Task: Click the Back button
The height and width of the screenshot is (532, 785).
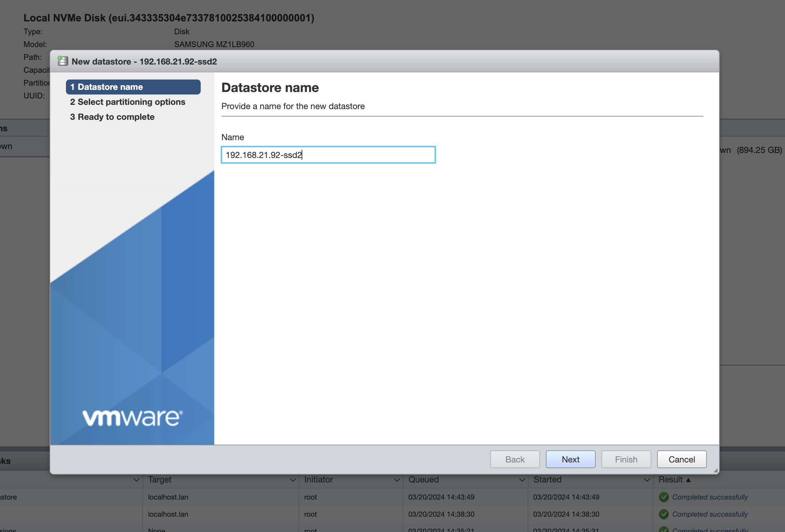Action: [x=515, y=459]
